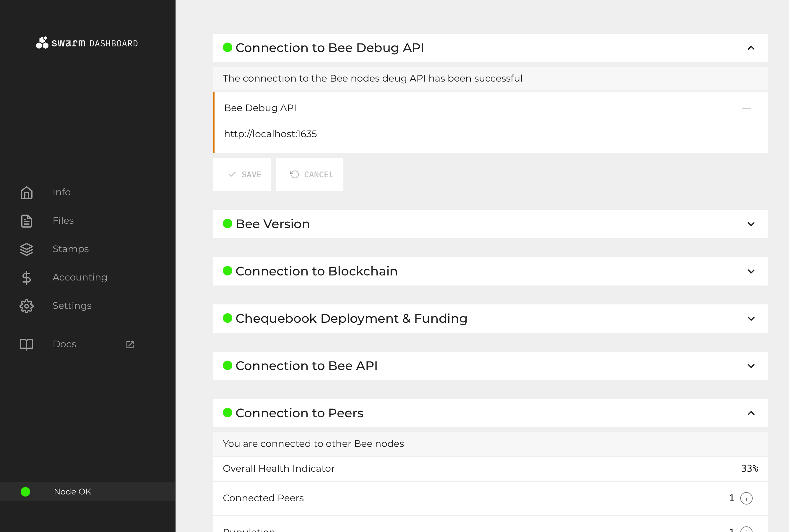
Task: Click the Stamps layers icon
Action: (x=27, y=249)
